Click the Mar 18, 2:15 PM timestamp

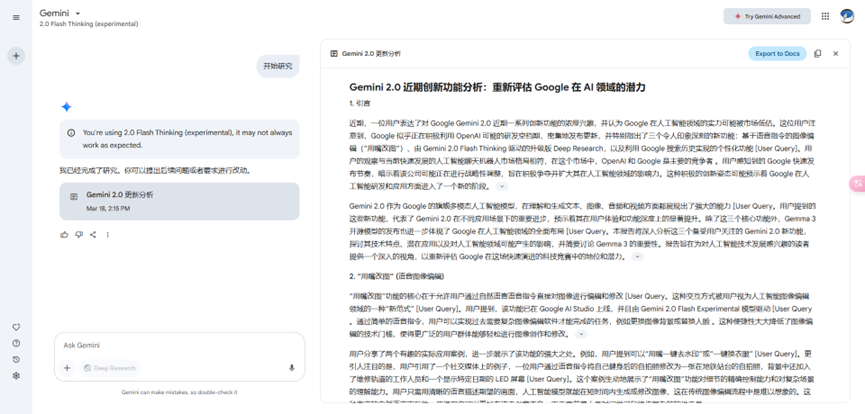point(108,209)
